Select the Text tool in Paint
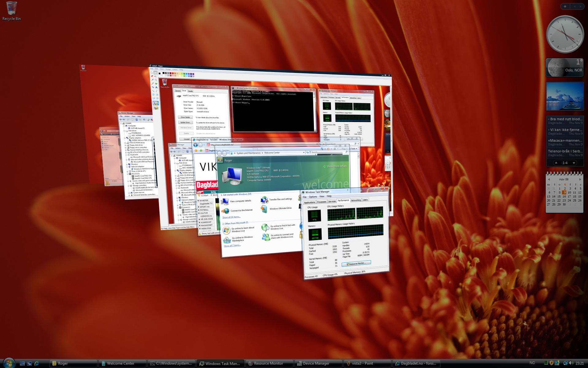Screen dimensions: 588x368 [156, 87]
